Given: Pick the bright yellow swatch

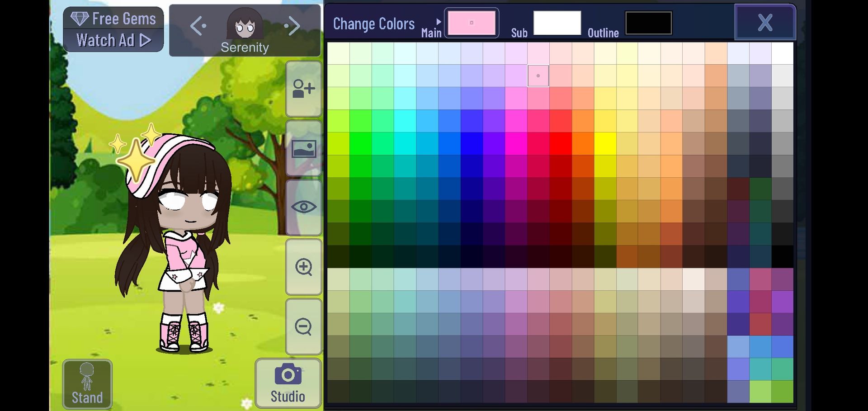Looking at the screenshot, I should pyautogui.click(x=605, y=144).
